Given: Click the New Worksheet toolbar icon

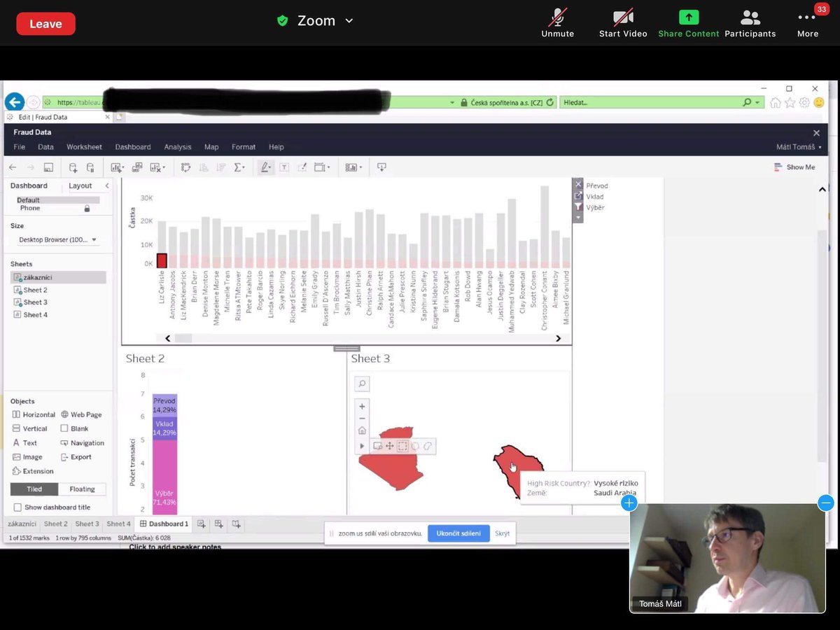Looking at the screenshot, I should tap(118, 167).
